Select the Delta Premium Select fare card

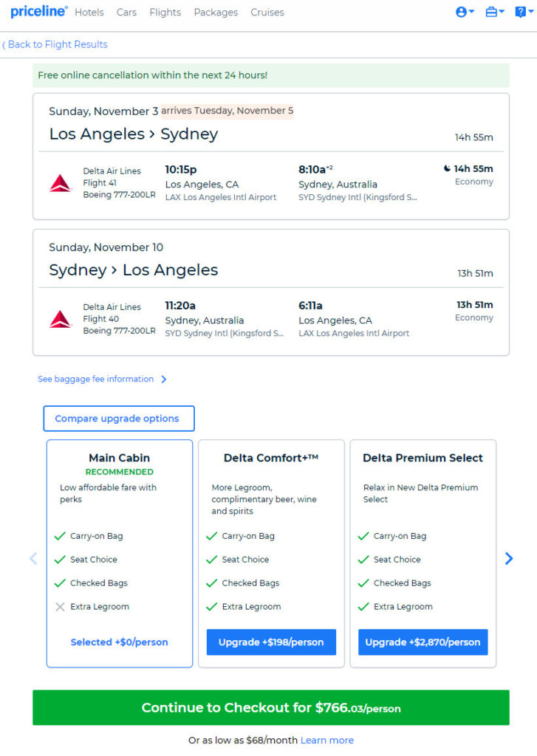tap(423, 553)
